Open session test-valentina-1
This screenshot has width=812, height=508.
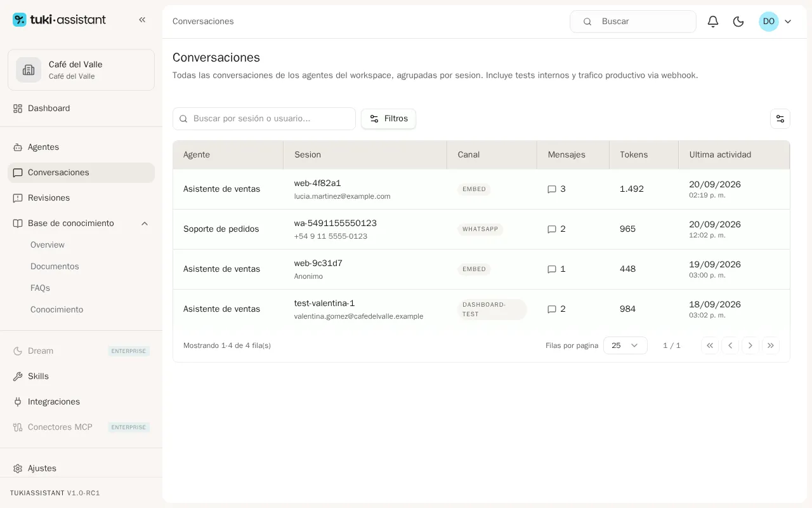(x=324, y=304)
